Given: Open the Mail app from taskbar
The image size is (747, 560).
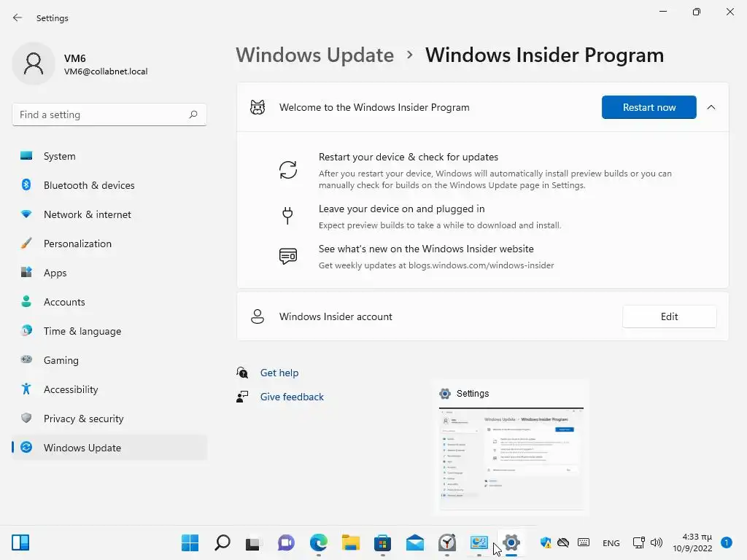Looking at the screenshot, I should 415,542.
